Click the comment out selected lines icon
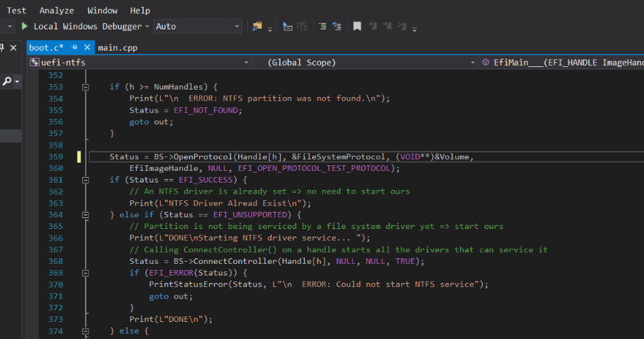 [x=322, y=27]
